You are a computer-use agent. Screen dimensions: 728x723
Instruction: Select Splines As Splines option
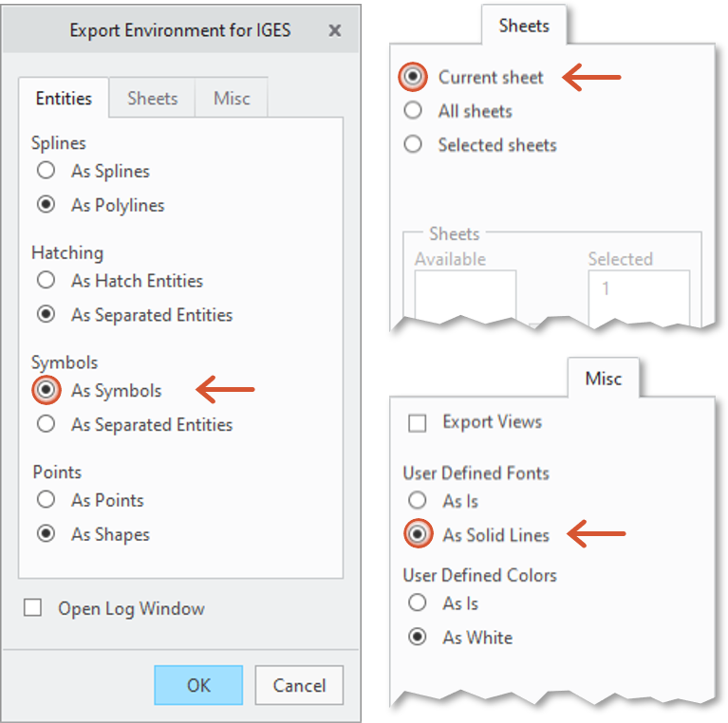click(x=46, y=172)
